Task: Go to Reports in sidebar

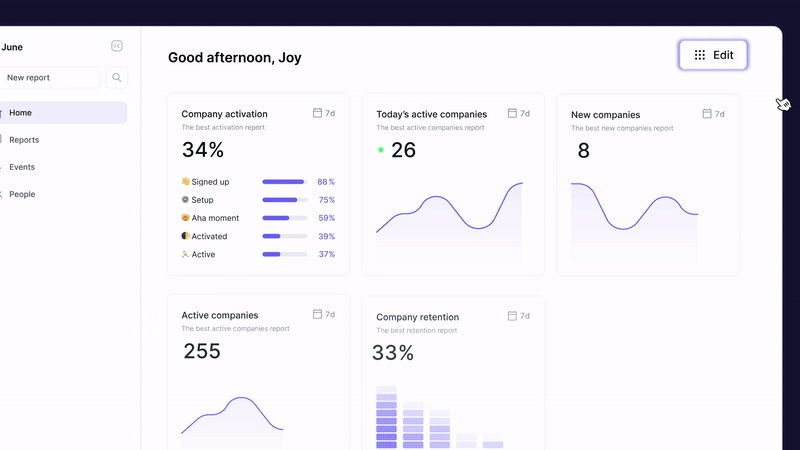Action: (x=24, y=140)
